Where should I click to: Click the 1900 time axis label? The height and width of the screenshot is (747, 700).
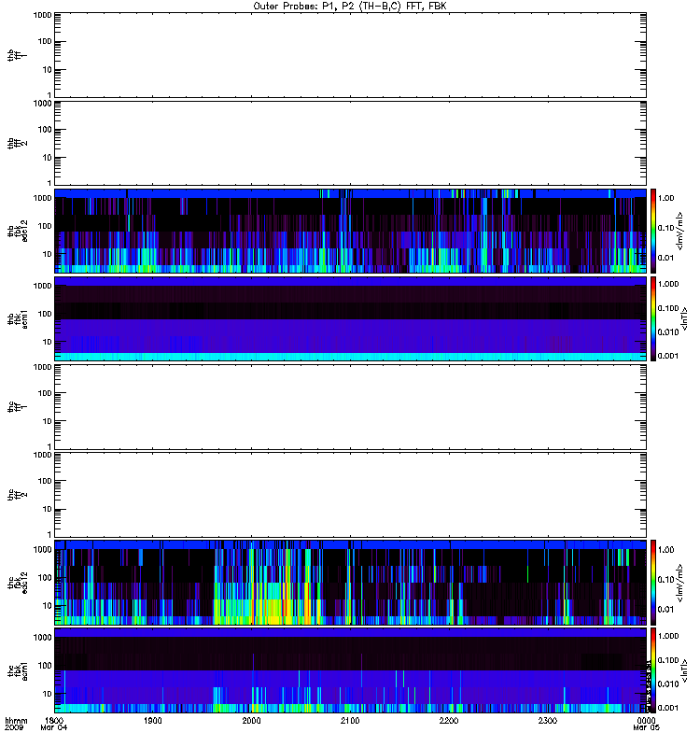point(152,720)
